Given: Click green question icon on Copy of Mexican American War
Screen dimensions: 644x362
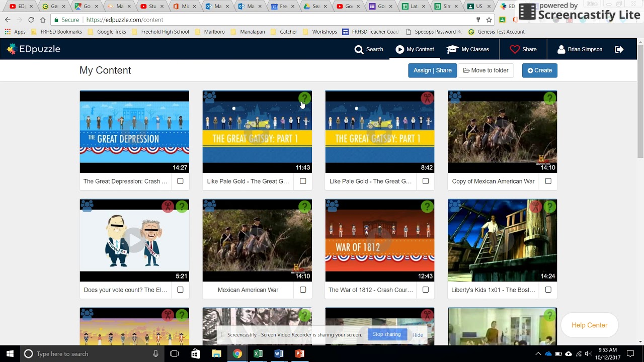Looking at the screenshot, I should point(550,98).
